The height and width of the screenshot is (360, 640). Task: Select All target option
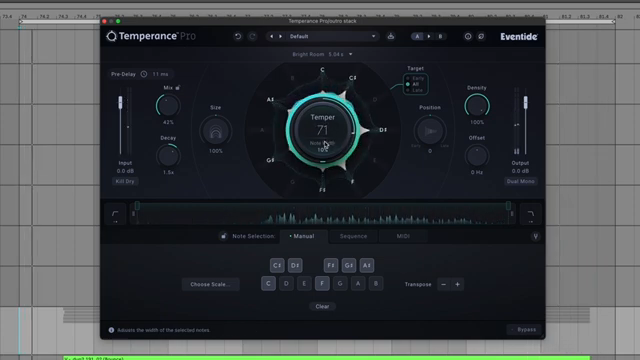click(x=413, y=84)
